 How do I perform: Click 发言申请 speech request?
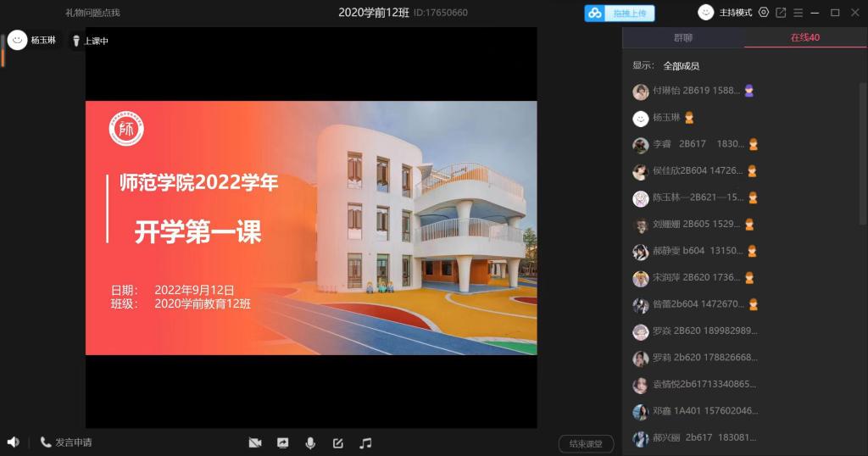tap(66, 442)
